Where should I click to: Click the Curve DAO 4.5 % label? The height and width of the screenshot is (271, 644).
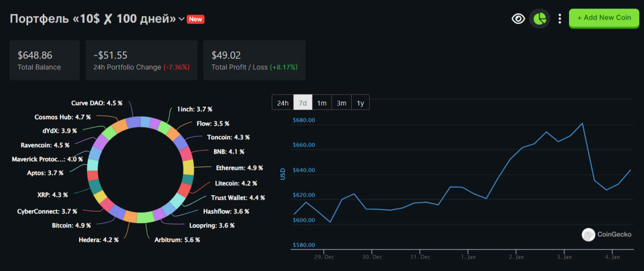point(97,103)
